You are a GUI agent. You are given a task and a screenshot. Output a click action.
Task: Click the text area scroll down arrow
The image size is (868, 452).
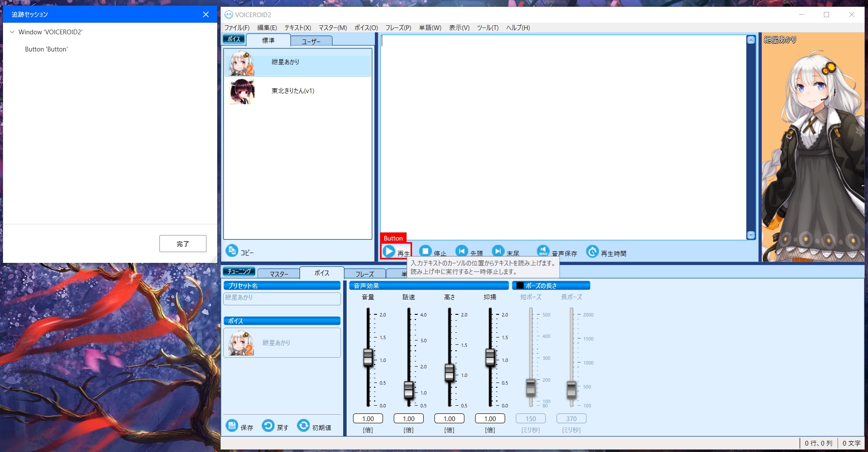751,235
